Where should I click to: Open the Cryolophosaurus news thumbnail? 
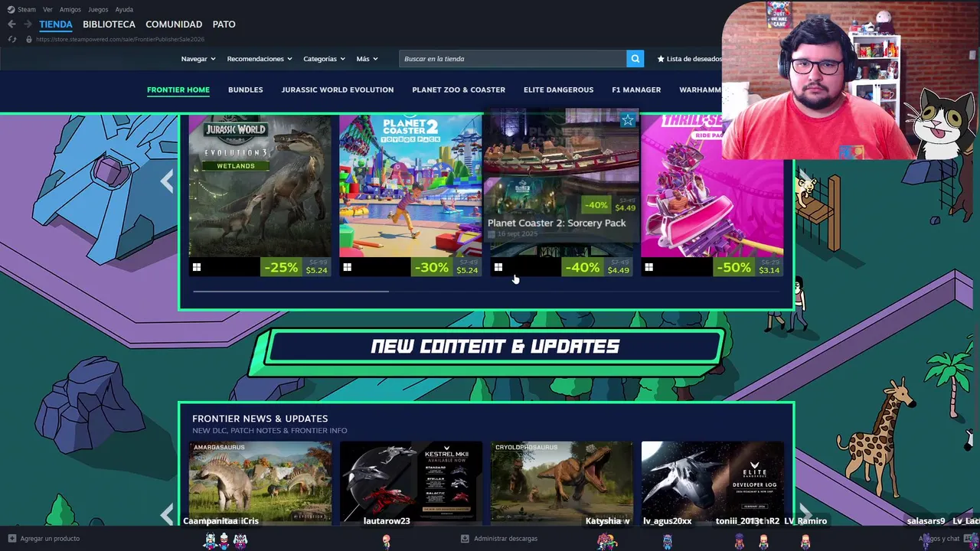tap(562, 482)
